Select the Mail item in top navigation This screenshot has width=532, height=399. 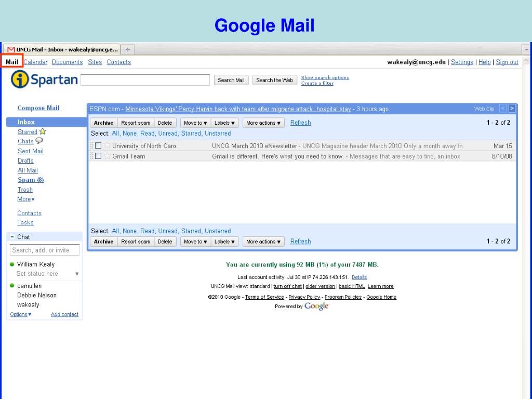tap(12, 62)
